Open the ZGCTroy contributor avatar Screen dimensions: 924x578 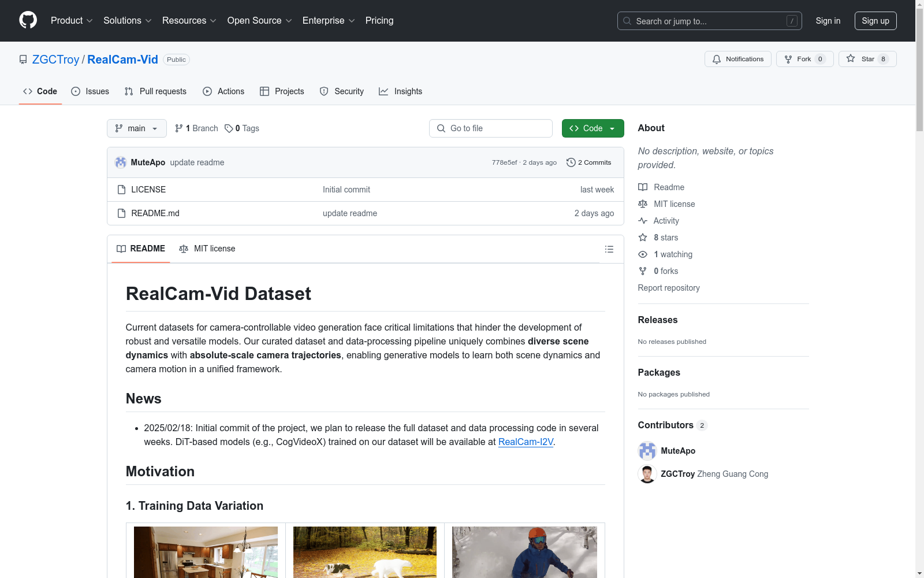647,474
